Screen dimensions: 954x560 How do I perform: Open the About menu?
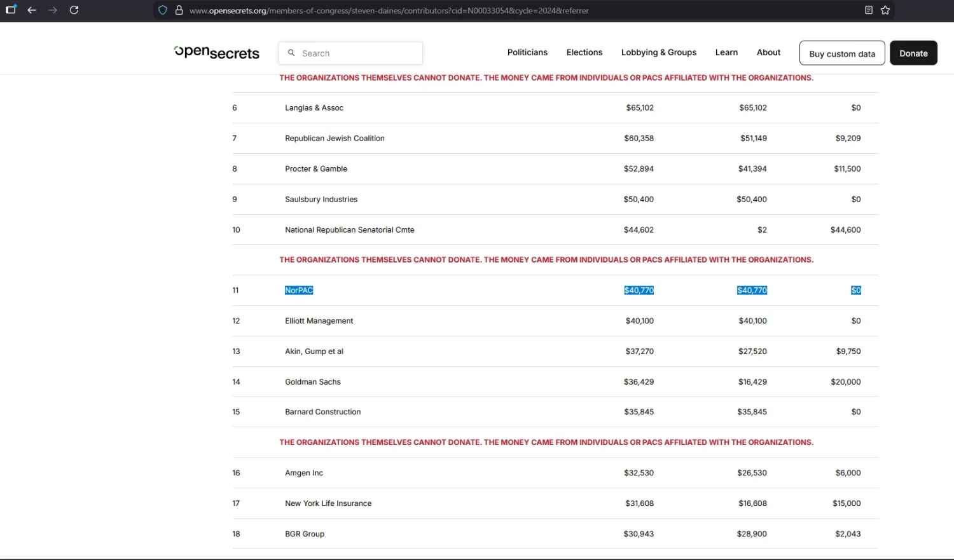click(768, 52)
